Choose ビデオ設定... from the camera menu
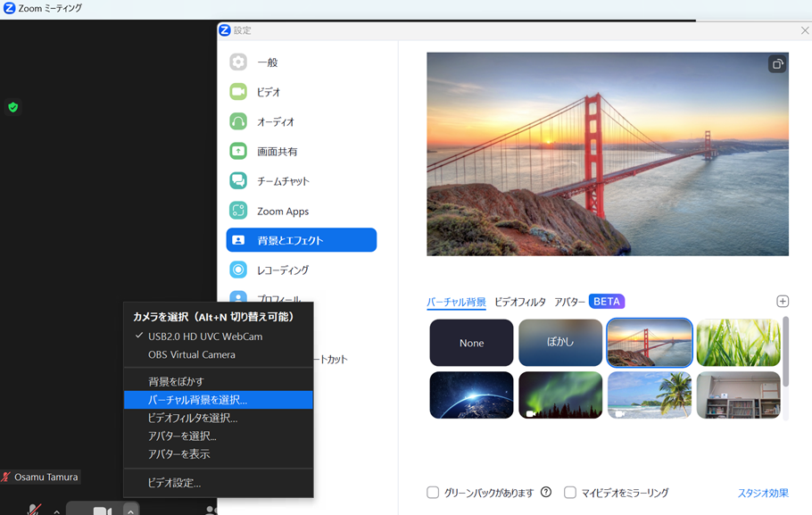Image resolution: width=812 pixels, height=515 pixels. 174,483
